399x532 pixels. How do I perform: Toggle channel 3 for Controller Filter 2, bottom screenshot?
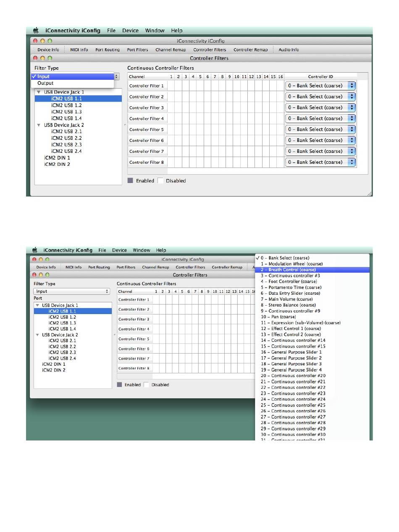[169, 309]
